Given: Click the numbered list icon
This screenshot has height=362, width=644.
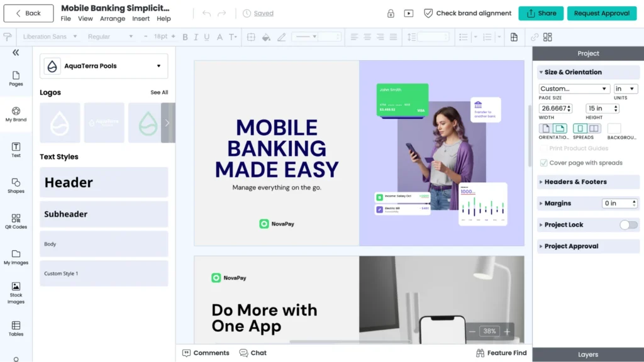Looking at the screenshot, I should coord(487,37).
